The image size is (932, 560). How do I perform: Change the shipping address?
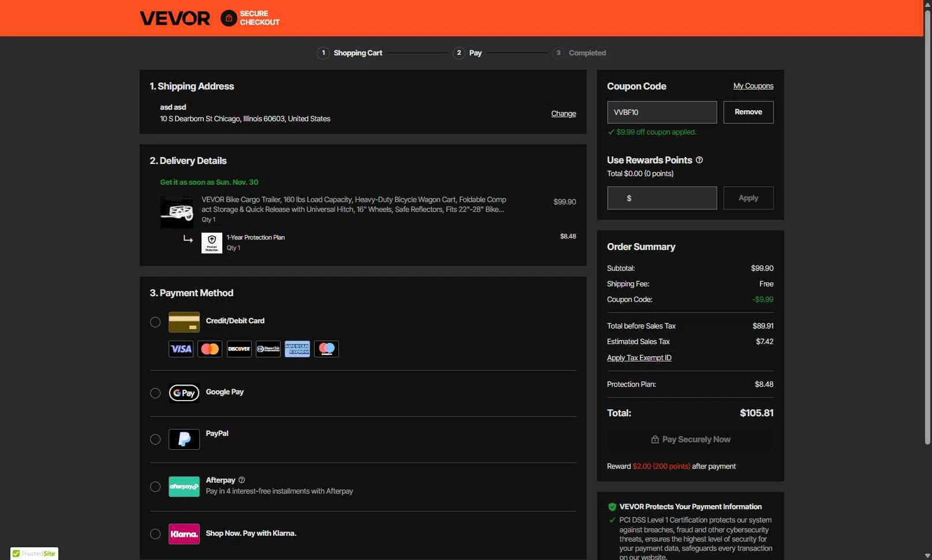point(564,114)
